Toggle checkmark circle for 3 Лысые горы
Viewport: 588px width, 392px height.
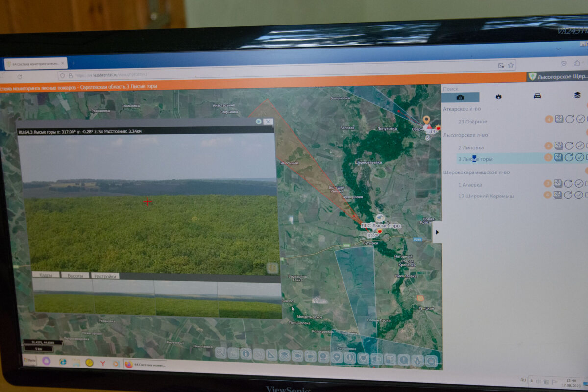[x=580, y=157]
